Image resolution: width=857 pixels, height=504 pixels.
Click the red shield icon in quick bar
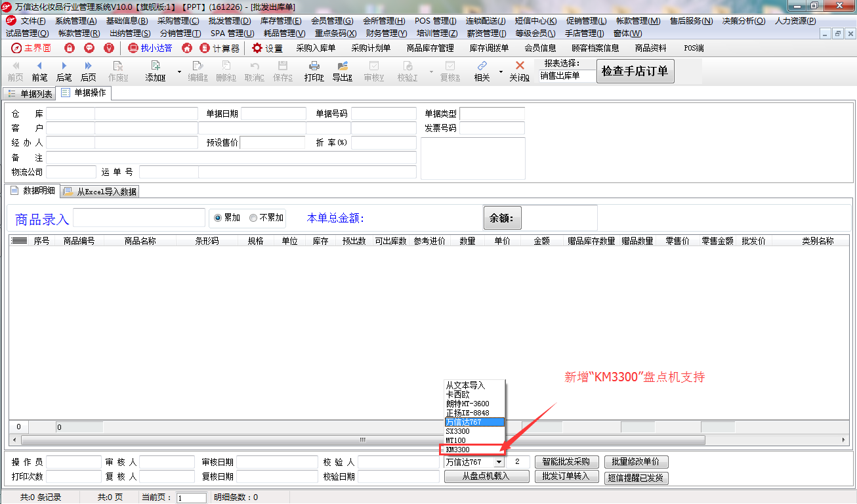109,48
